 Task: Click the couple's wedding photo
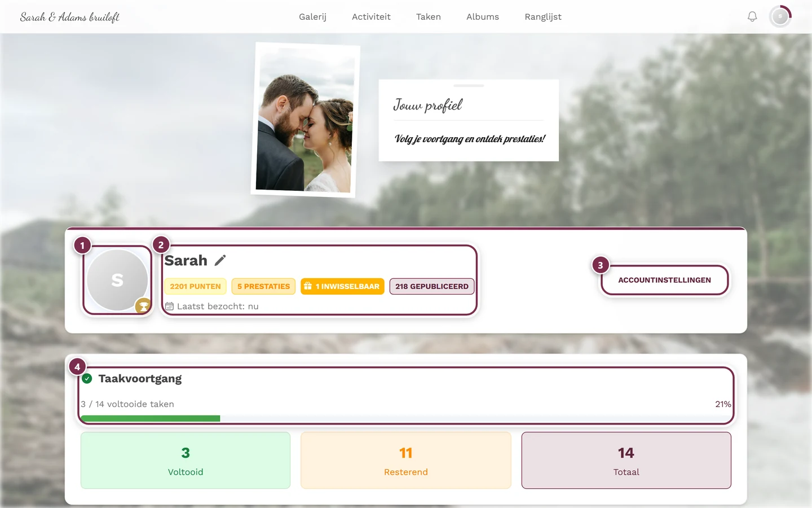(x=305, y=120)
